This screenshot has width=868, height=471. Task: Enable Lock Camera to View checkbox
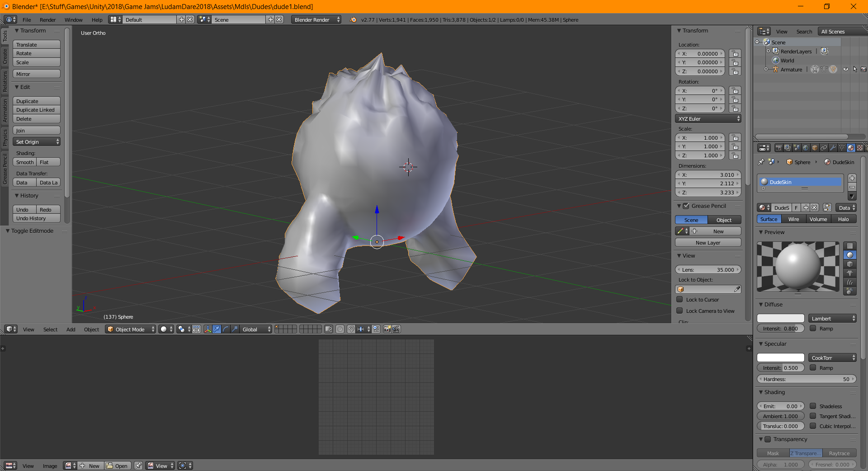(x=679, y=311)
